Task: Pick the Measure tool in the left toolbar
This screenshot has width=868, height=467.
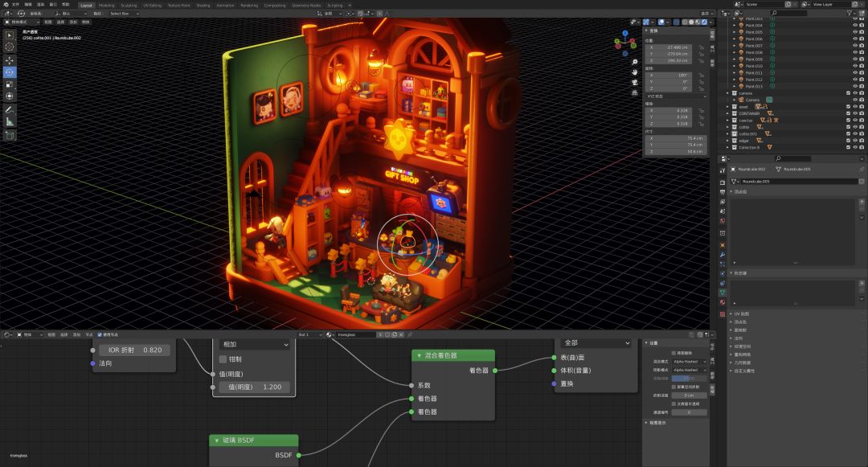Action: coord(10,121)
